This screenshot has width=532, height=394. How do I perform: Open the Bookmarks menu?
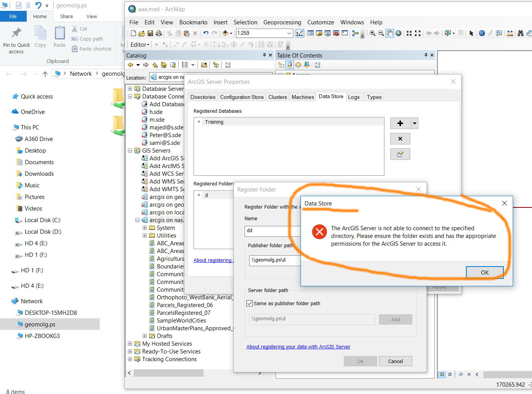pyautogui.click(x=193, y=22)
